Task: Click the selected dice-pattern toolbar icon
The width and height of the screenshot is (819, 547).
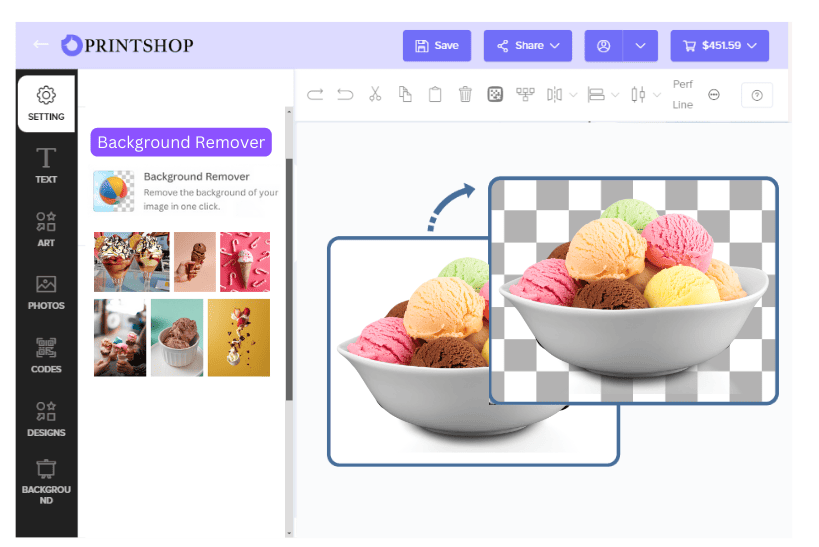Action: [x=495, y=95]
